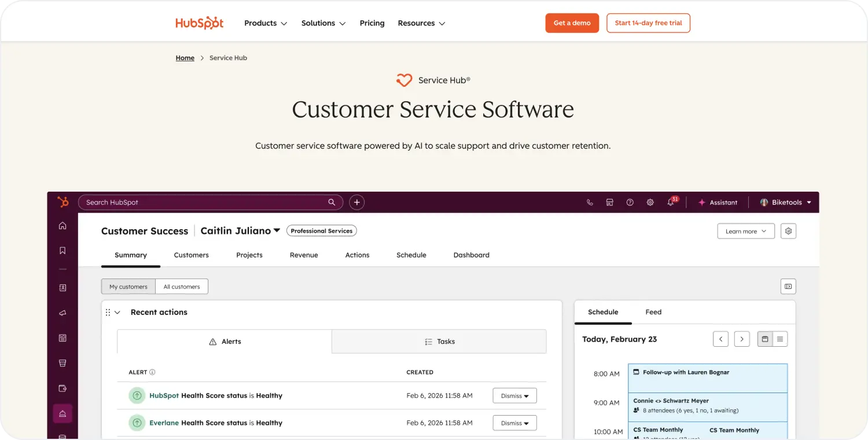Click the video panel icon right of customer filters

coord(788,286)
